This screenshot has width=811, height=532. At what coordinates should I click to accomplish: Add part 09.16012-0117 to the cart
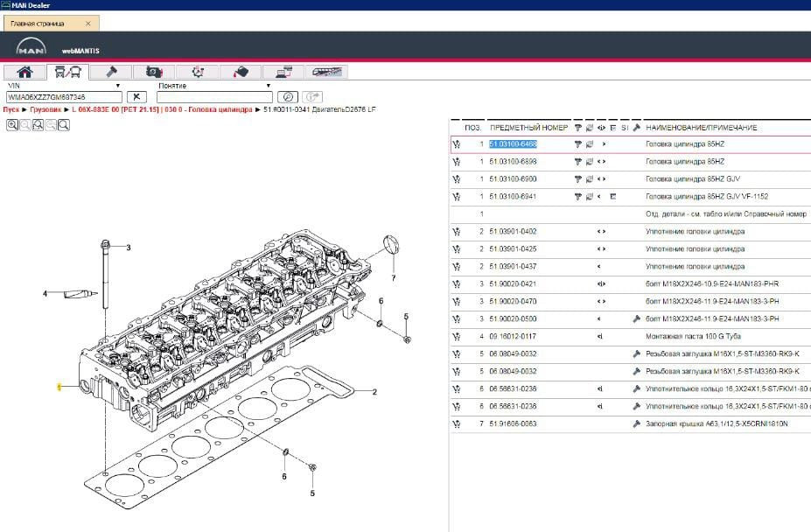pos(457,336)
